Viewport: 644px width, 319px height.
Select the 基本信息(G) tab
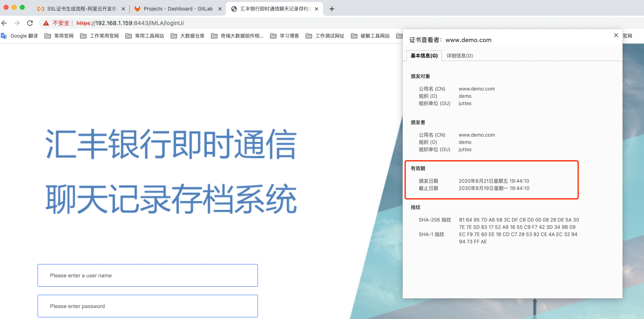pos(424,56)
